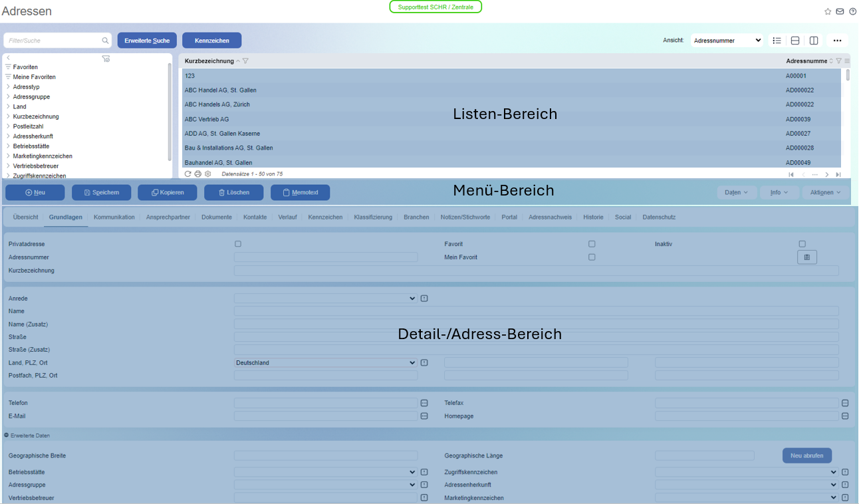Switch to the Kommunikation tab
This screenshot has width=859, height=504.
(114, 217)
